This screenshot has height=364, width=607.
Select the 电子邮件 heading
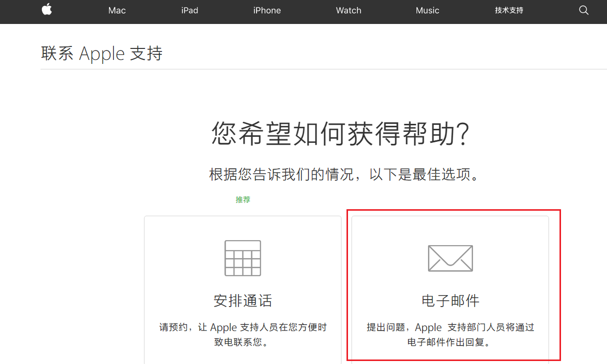coord(450,301)
